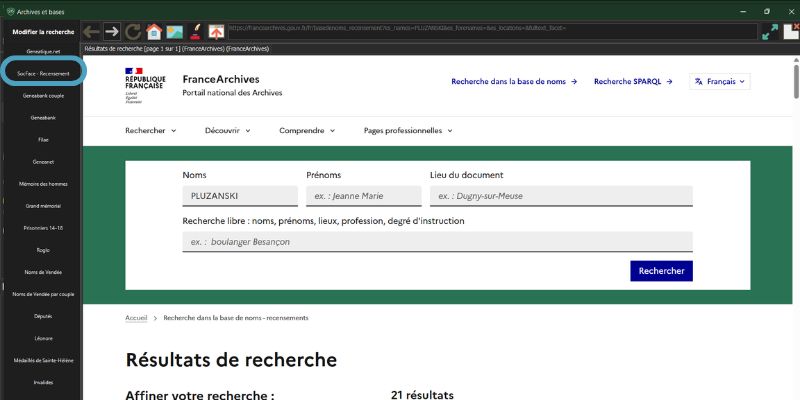Open Médaillés de Sainte-Hélène entry
The image size is (800, 400).
pos(43,360)
